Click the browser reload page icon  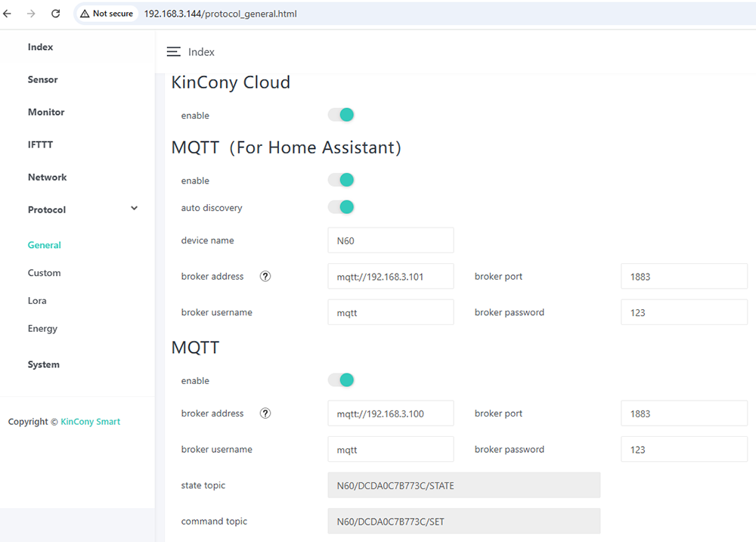pos(55,14)
